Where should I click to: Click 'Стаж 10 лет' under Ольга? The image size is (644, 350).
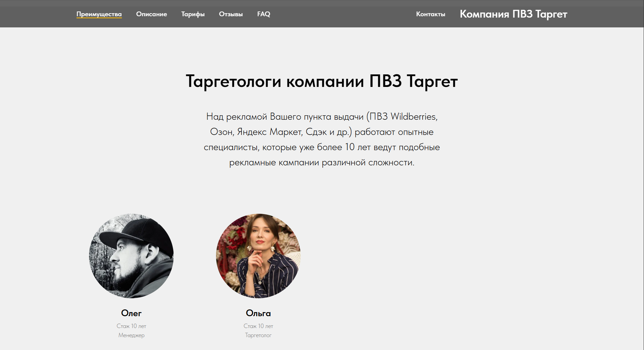click(258, 326)
